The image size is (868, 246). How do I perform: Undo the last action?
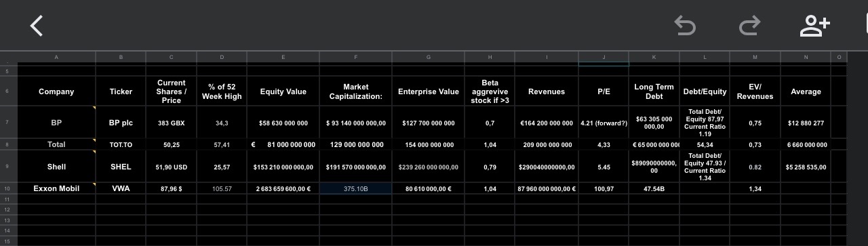[x=685, y=26]
